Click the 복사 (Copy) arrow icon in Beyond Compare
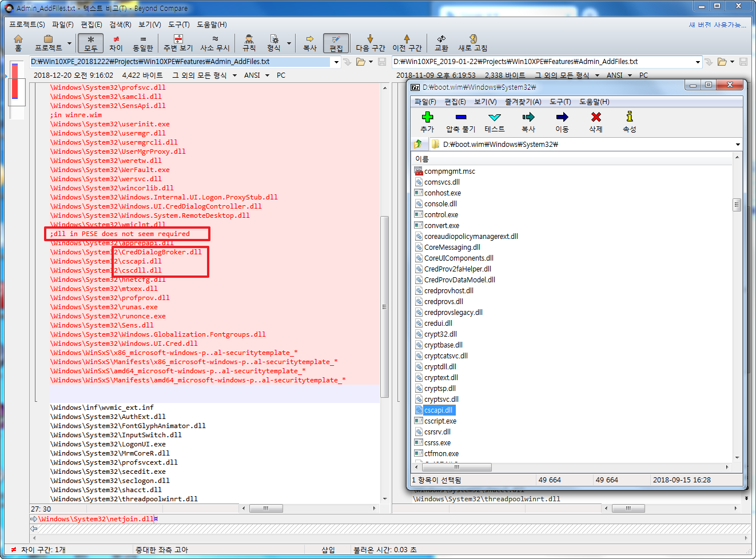 (309, 43)
